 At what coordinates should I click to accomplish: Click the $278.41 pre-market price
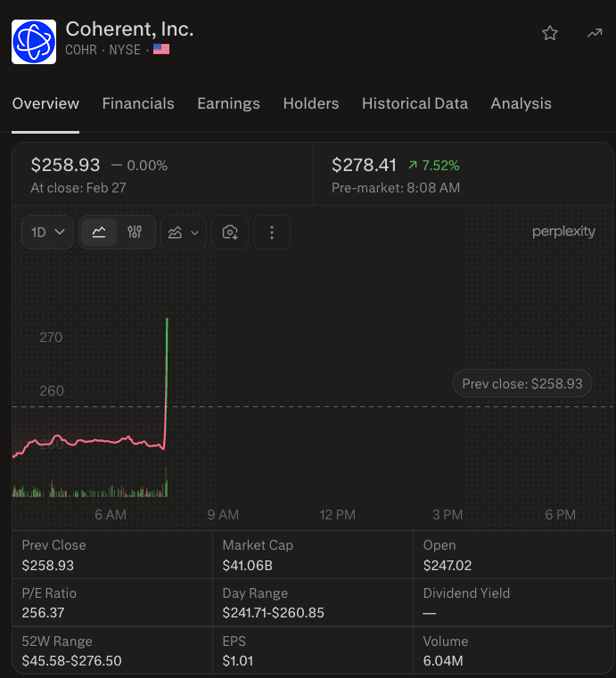(x=364, y=165)
